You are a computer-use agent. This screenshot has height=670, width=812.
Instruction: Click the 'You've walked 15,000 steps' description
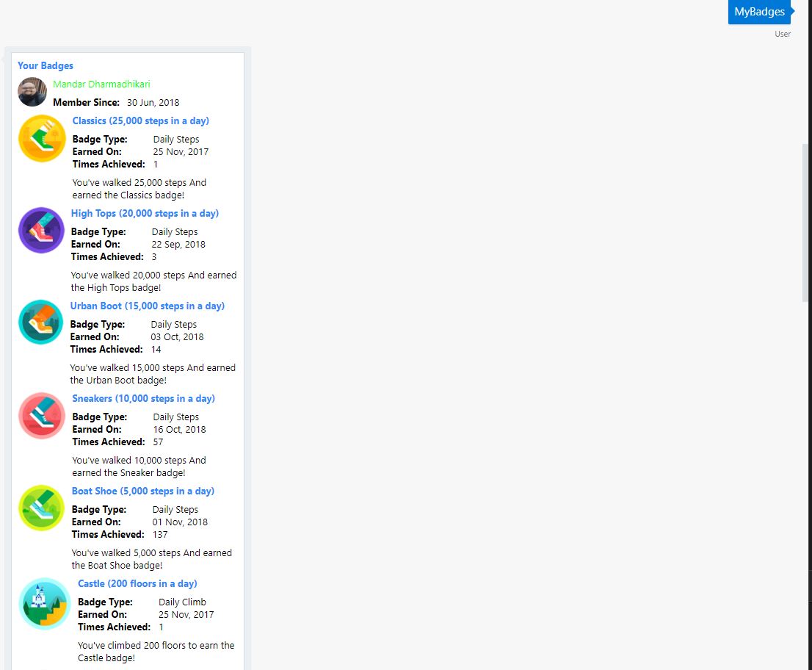[x=153, y=374]
